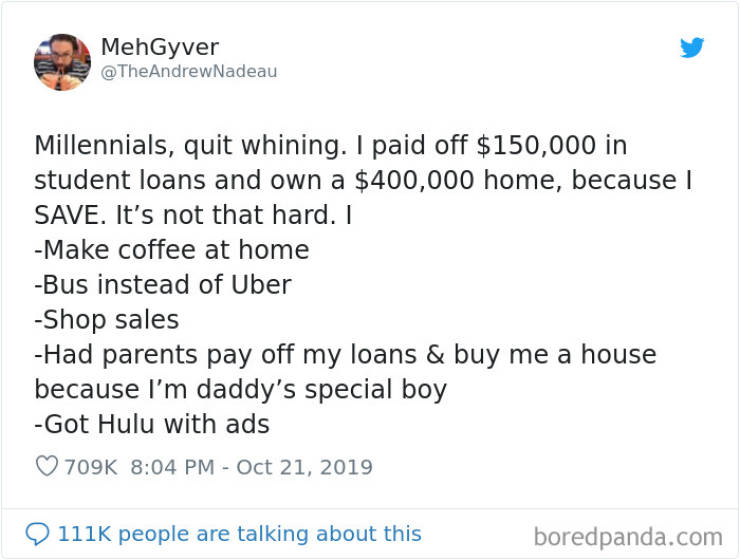
Task: Open MehGyver's profile picture
Action: 62,61
